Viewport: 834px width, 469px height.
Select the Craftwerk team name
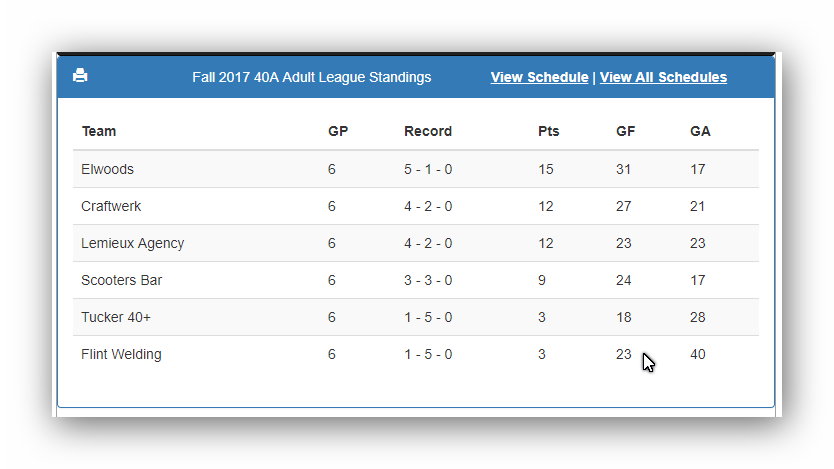[x=111, y=206]
